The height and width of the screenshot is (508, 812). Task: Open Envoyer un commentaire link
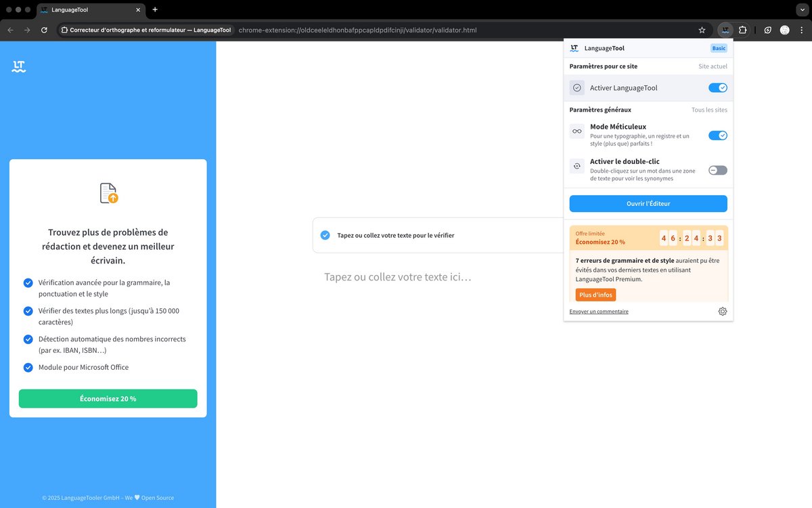pos(599,312)
